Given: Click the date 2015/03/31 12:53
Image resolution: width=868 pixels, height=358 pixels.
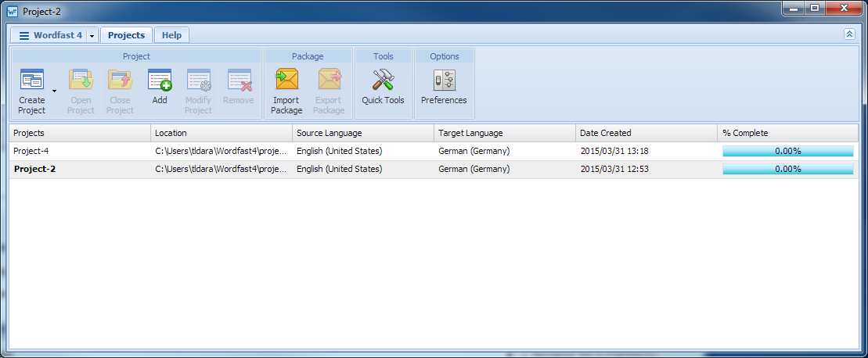Looking at the screenshot, I should [x=614, y=169].
